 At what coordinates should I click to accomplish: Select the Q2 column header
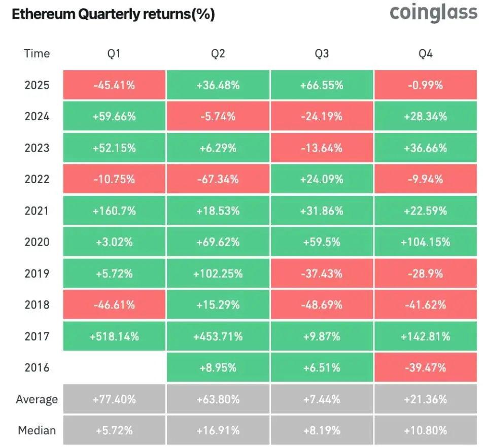(218, 54)
